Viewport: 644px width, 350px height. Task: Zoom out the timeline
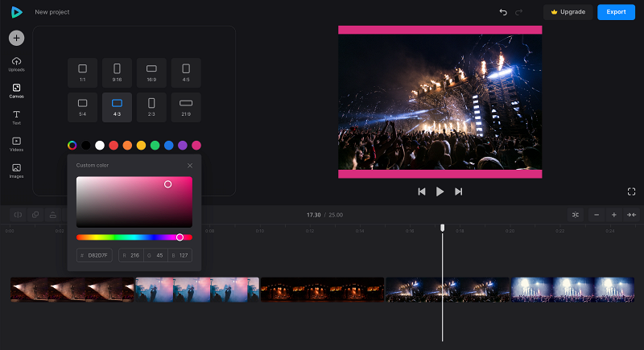tap(597, 215)
